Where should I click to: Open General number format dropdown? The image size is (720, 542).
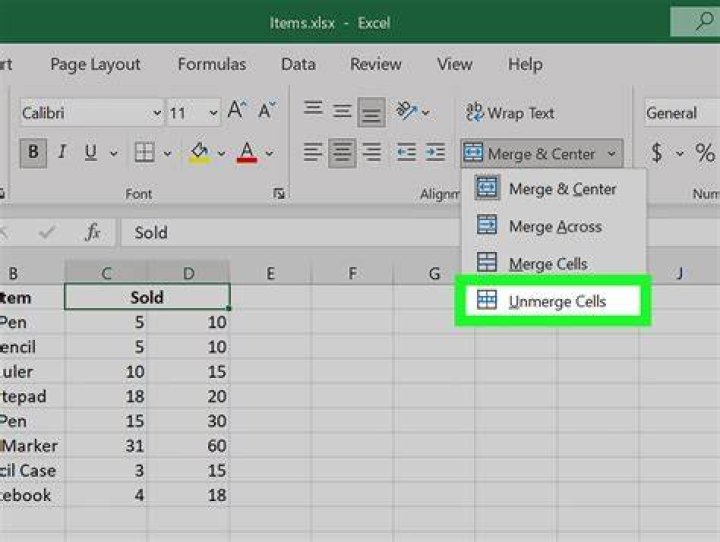point(681,113)
